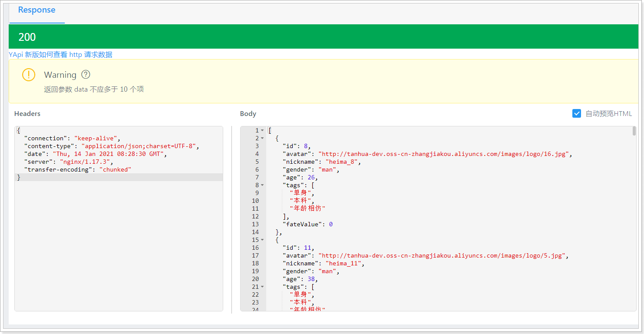Click the "gender" value on line 19
This screenshot has width=644, height=334.
(327, 271)
